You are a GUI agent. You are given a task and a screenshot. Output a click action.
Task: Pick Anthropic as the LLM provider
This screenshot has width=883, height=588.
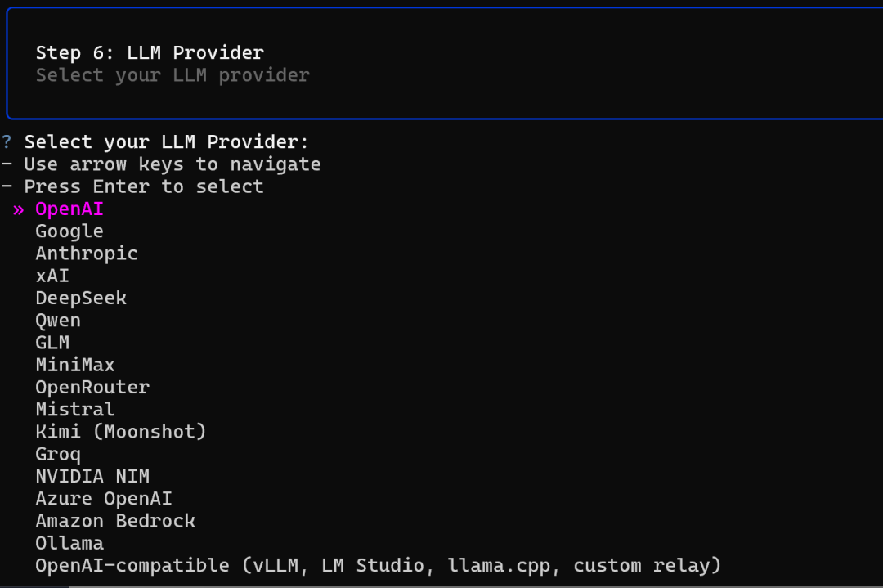point(87,254)
